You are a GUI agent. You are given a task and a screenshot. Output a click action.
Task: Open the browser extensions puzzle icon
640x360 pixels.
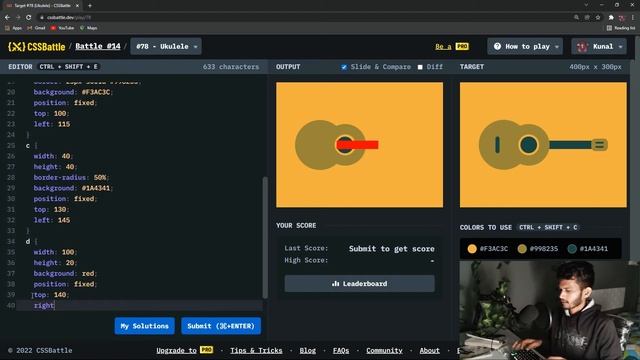pyautogui.click(x=611, y=18)
